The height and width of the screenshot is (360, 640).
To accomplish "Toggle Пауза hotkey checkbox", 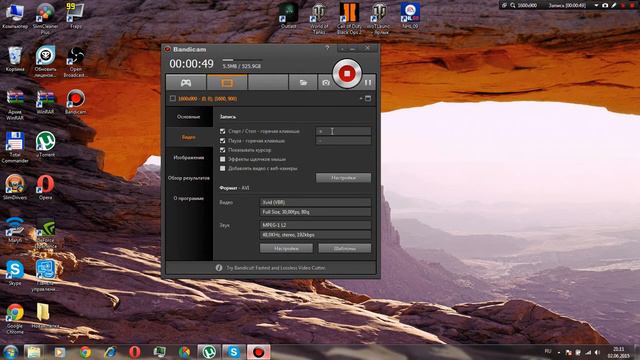I will click(222, 140).
